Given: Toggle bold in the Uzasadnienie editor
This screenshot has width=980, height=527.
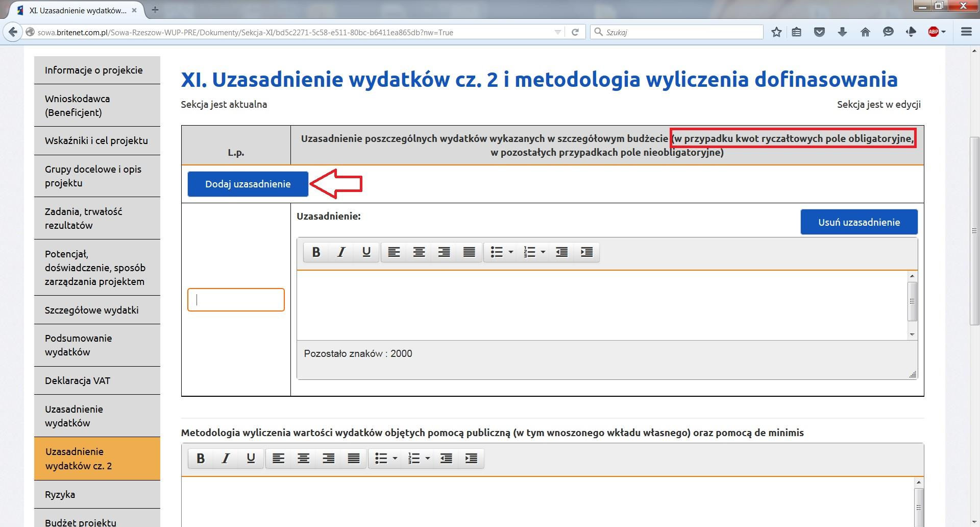Looking at the screenshot, I should (x=316, y=252).
